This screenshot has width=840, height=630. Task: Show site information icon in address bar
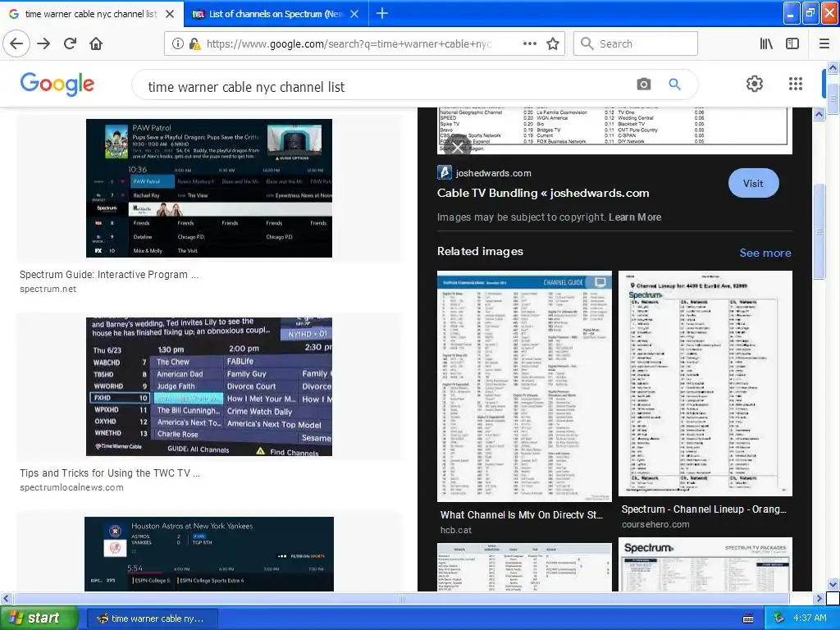[x=177, y=44]
